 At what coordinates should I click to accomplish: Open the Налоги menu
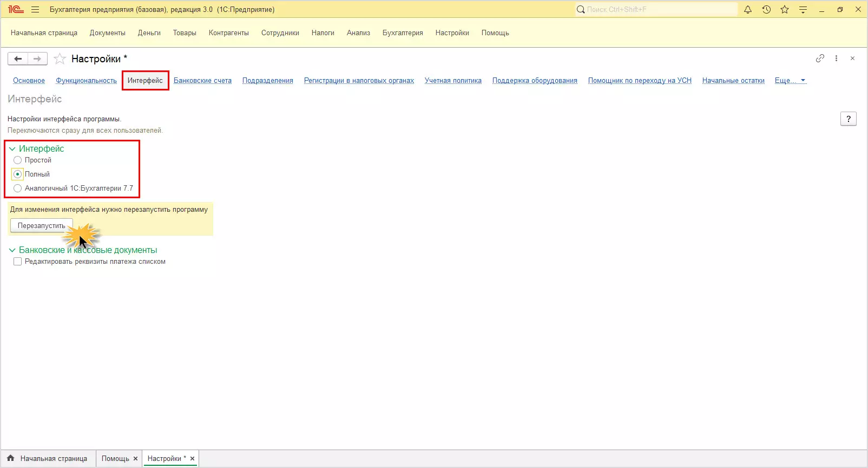click(x=323, y=33)
